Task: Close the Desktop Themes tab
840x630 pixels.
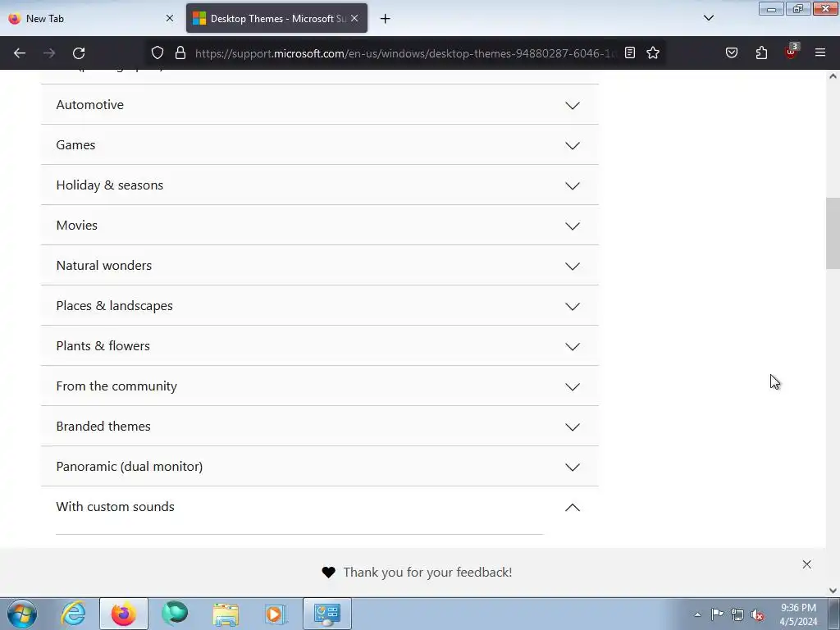Action: pyautogui.click(x=354, y=18)
